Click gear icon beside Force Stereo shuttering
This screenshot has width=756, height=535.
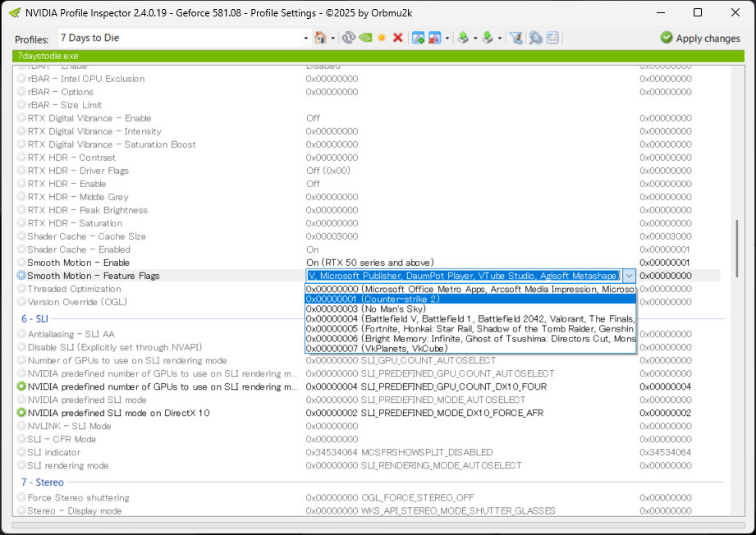click(x=21, y=497)
